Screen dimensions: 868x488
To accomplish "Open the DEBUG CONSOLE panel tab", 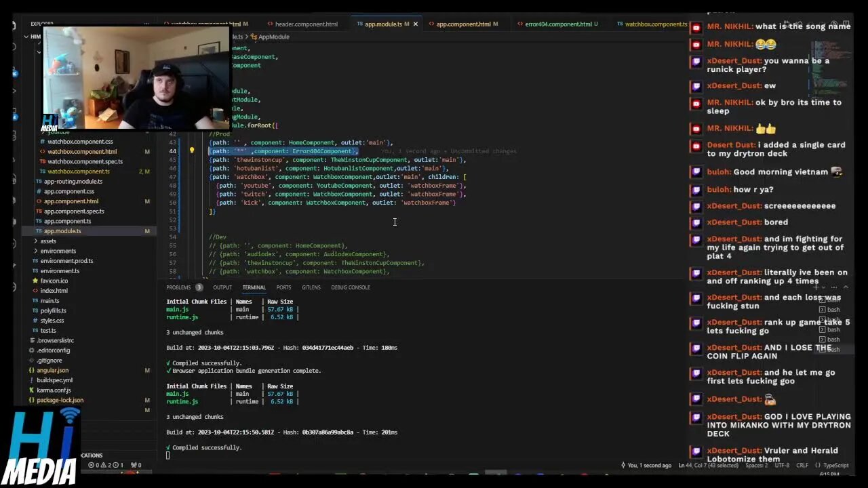I will click(351, 287).
